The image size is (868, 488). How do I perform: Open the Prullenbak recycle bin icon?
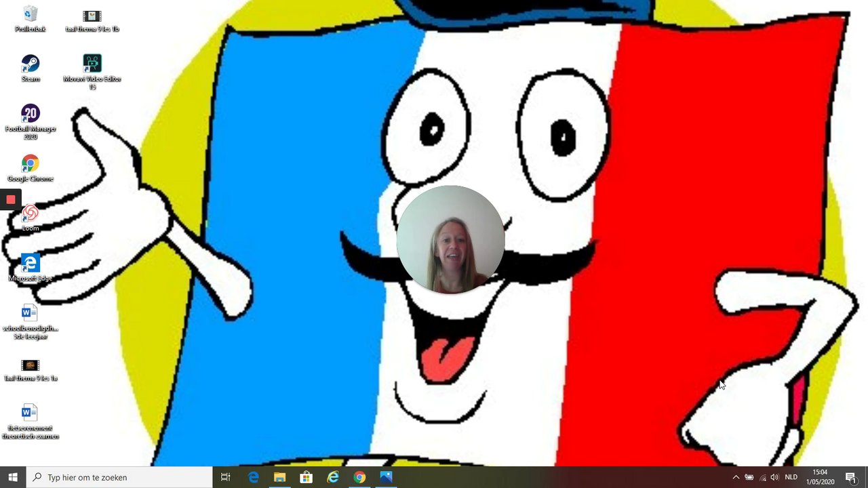tap(30, 19)
